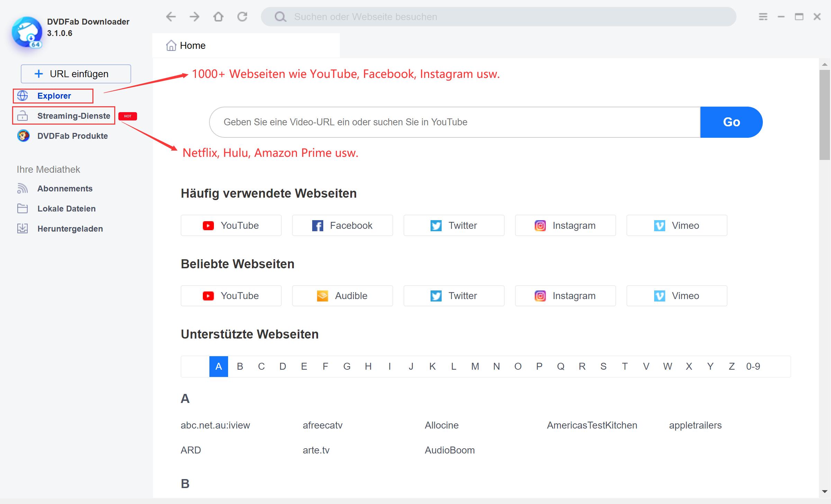Select letter H in alphabet index
831x504 pixels.
[x=368, y=366]
